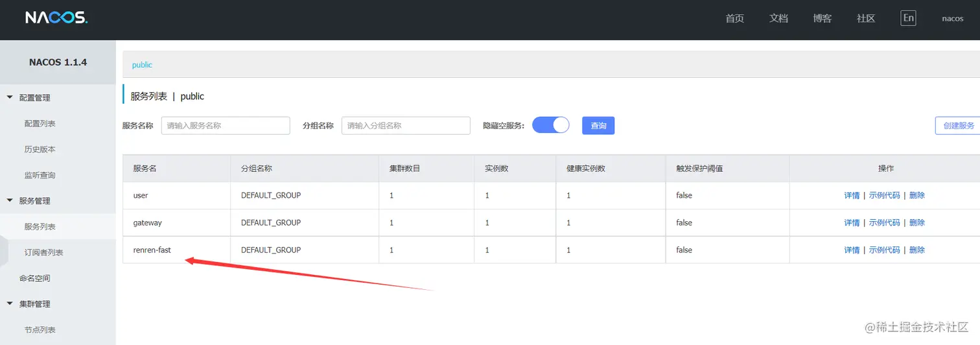The height and width of the screenshot is (345, 980).
Task: Collapse the 集群管理 menu arrow
Action: point(10,303)
